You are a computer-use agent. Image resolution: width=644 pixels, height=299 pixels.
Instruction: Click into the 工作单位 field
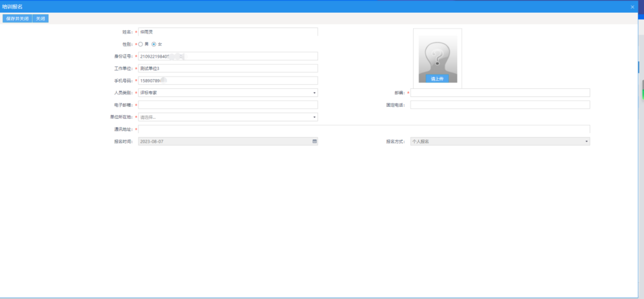tap(228, 69)
